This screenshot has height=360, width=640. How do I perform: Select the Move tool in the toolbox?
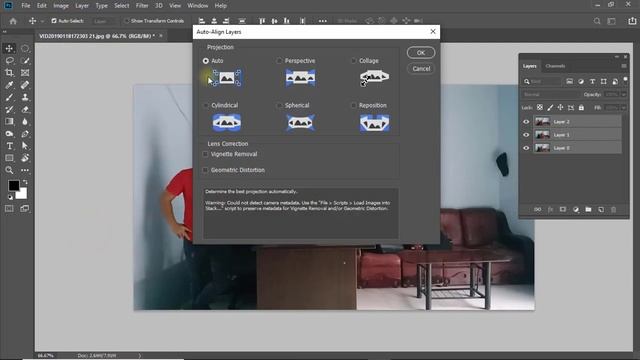[9, 49]
